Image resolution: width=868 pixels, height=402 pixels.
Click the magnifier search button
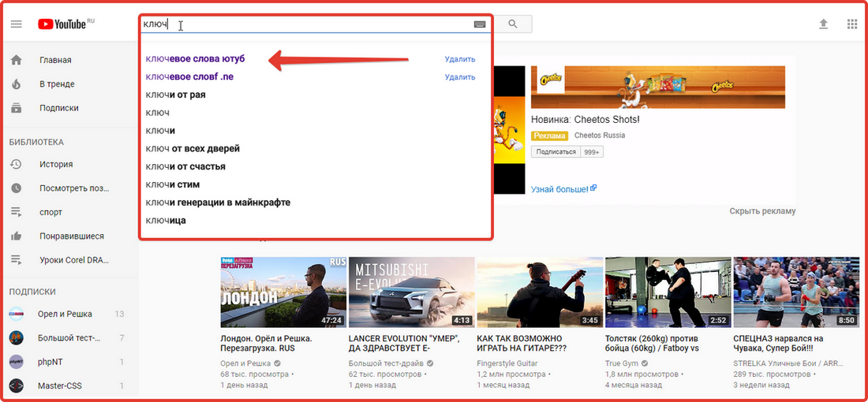513,24
